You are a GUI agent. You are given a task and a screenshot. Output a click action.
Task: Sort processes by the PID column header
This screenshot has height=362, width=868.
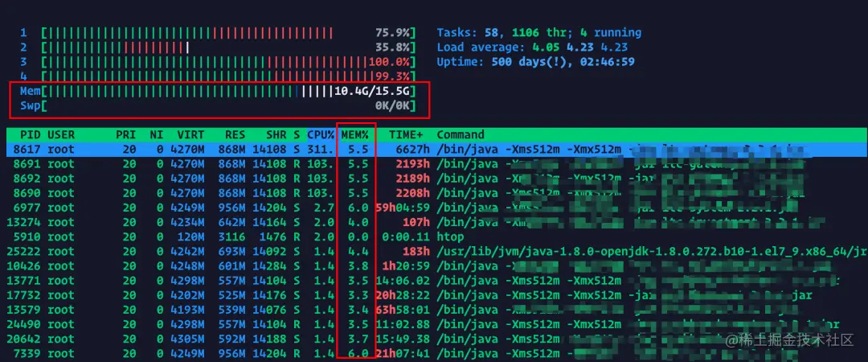tap(30, 134)
